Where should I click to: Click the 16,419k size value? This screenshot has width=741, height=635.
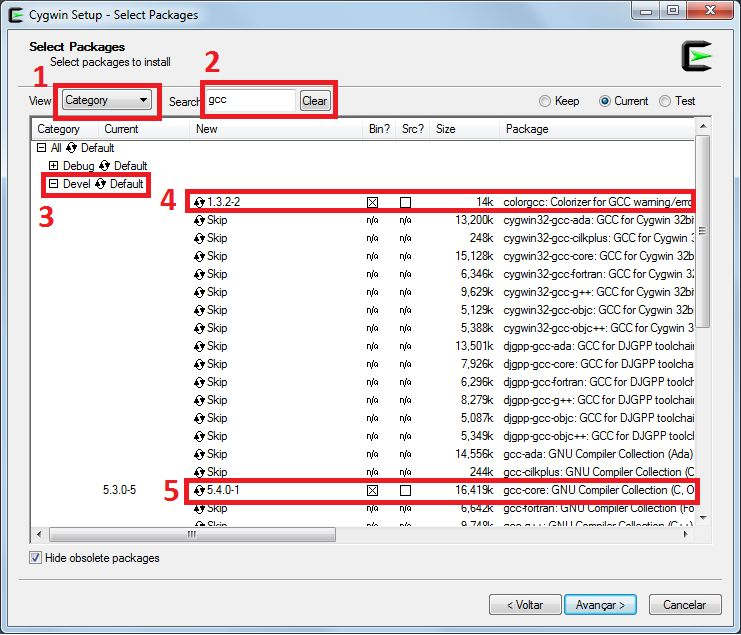tap(474, 490)
